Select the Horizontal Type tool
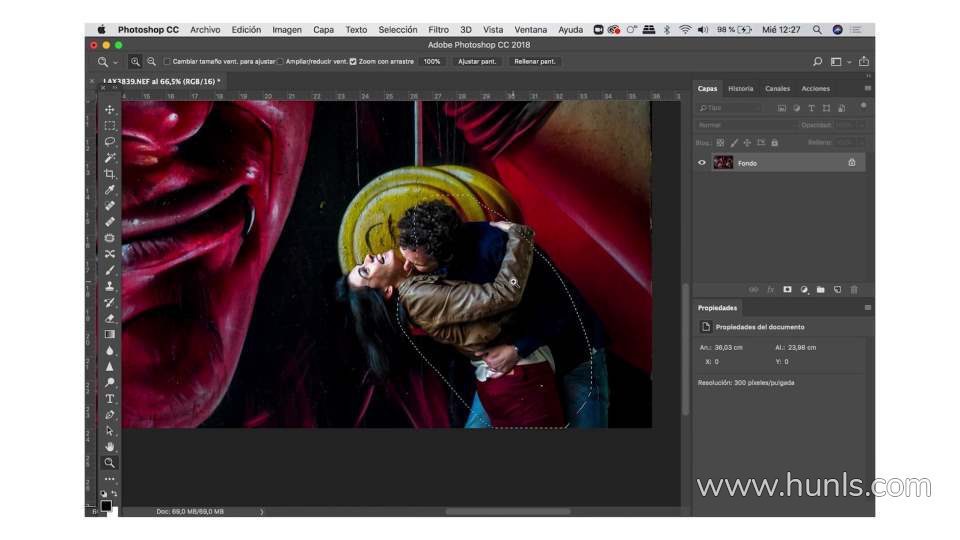 pos(110,399)
